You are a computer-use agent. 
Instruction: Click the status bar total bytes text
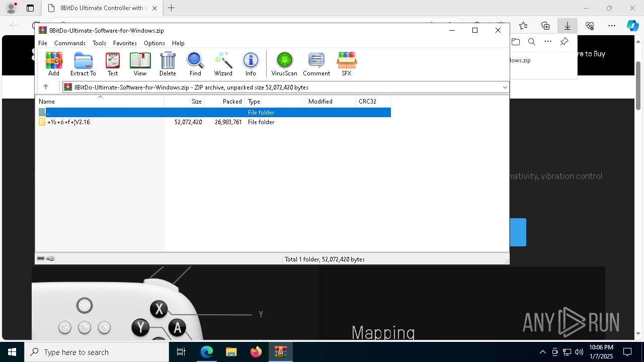325,259
